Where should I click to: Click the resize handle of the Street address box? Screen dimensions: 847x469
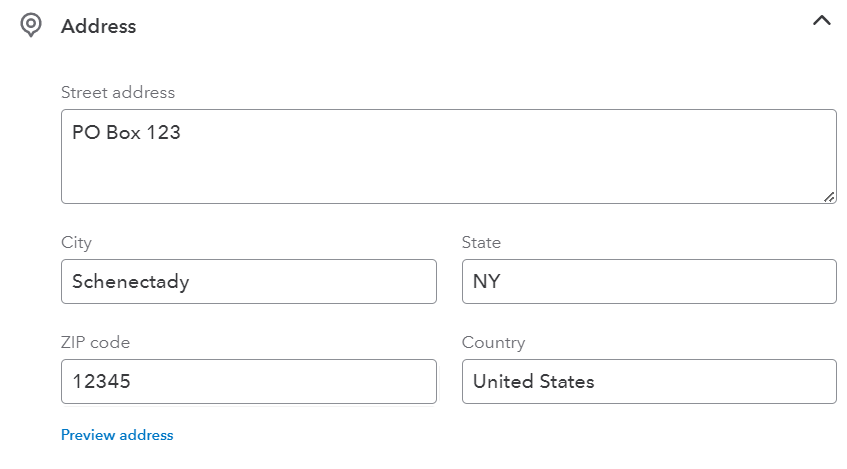(829, 197)
